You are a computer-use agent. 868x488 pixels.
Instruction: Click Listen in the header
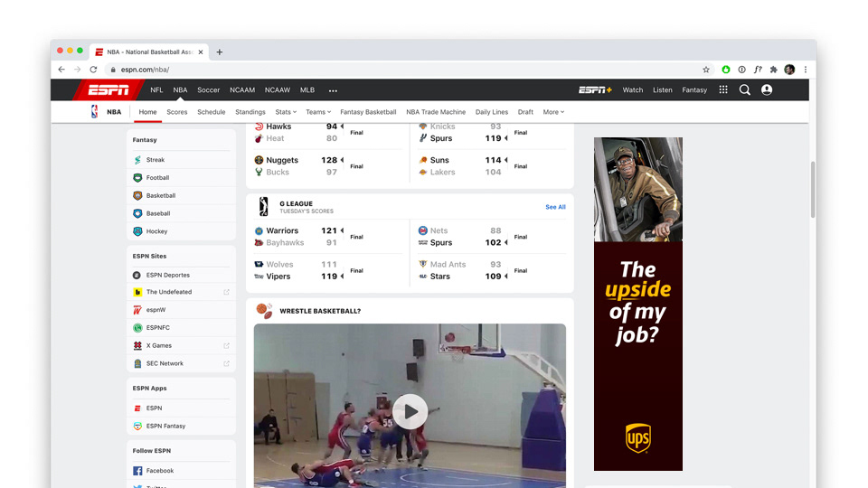click(663, 90)
